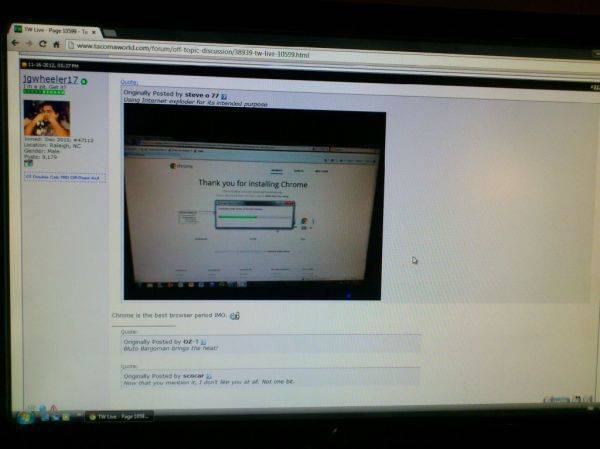This screenshot has height=449, width=600.
Task: Open the quoted Chrome install photo
Action: (x=254, y=203)
